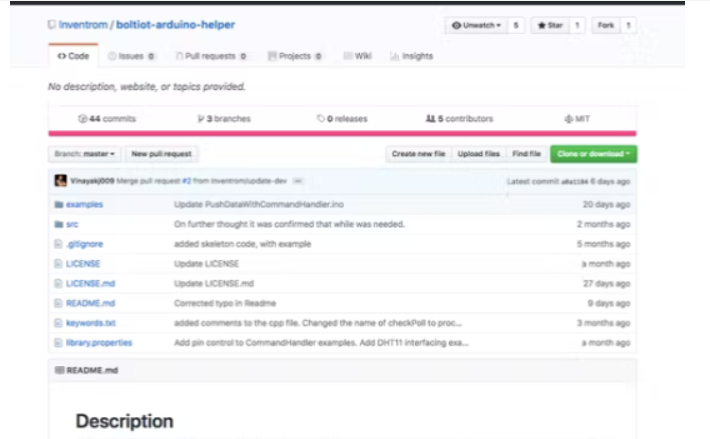This screenshot has height=439, width=710.
Task: Open the .gitignore file
Action: click(85, 244)
